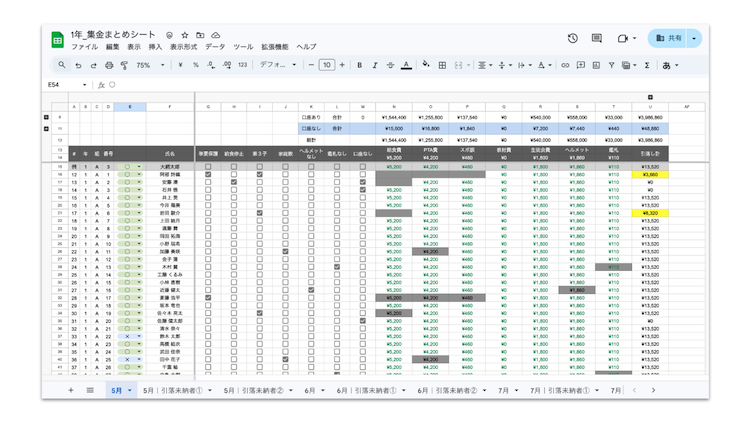Add a new sheet with plus button

(70, 390)
